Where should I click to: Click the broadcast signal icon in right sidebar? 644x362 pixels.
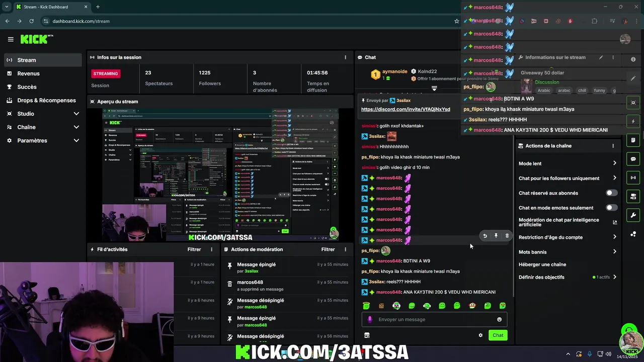(633, 177)
